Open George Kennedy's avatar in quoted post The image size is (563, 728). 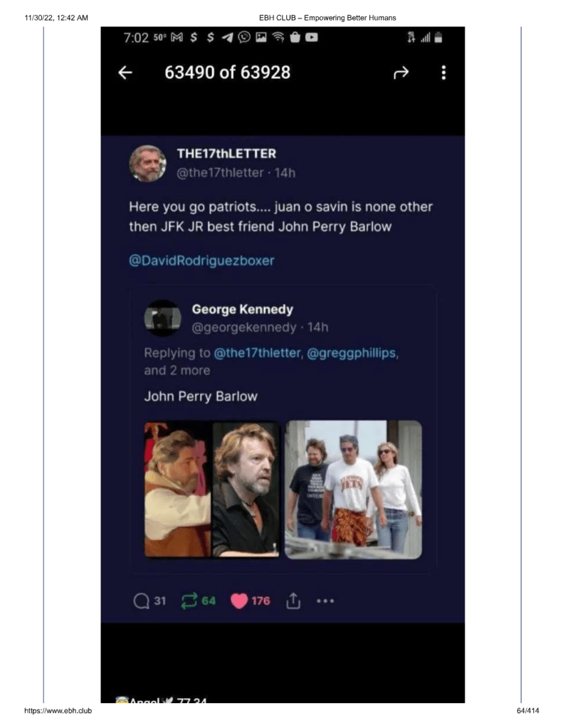click(162, 317)
